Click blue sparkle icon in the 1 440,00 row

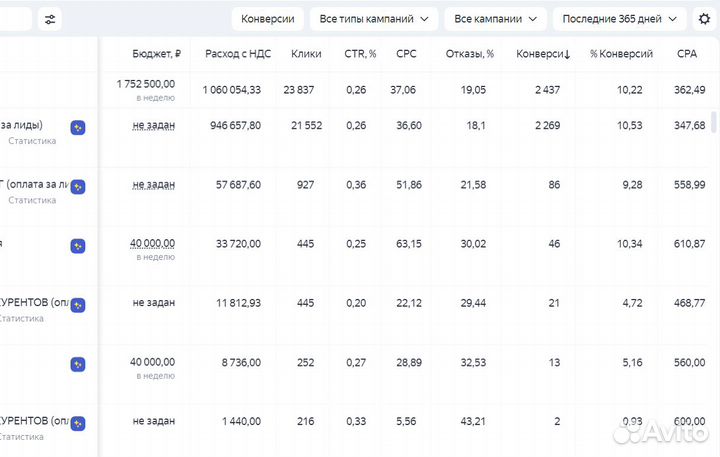tap(78, 423)
